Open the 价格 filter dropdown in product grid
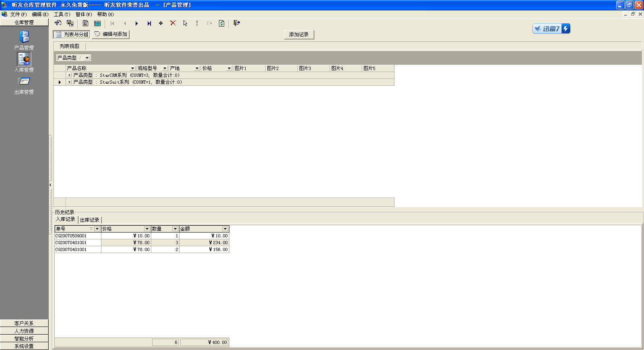 coord(229,68)
